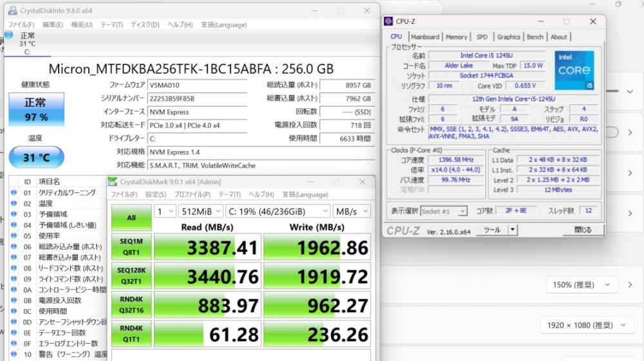Screen dimensions: 644x361
Task: Click CPU-Z ツール button
Action: (492, 230)
